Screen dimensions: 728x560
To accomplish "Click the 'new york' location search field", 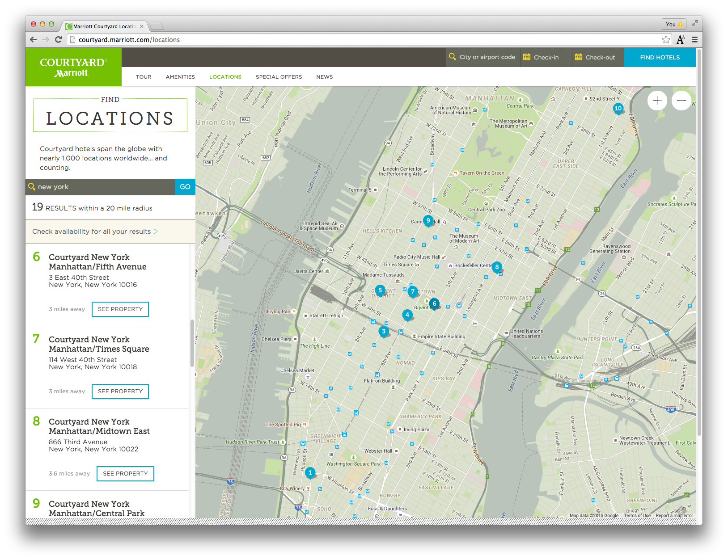I will click(100, 187).
